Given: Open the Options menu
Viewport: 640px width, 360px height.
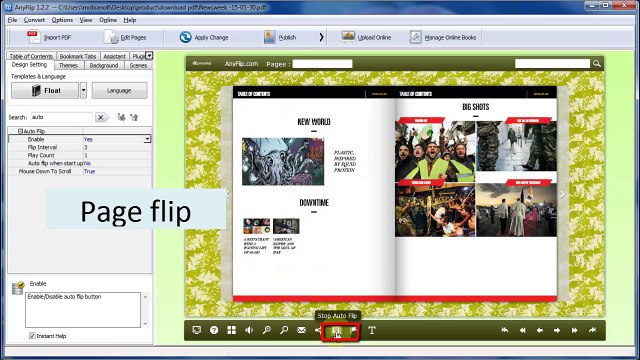Looking at the screenshot, I should 62,20.
